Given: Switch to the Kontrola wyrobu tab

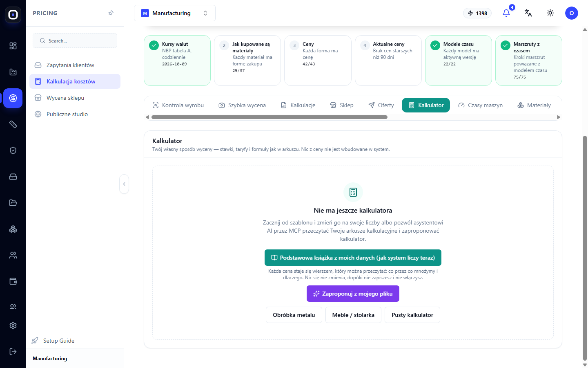Looking at the screenshot, I should click(x=178, y=105).
